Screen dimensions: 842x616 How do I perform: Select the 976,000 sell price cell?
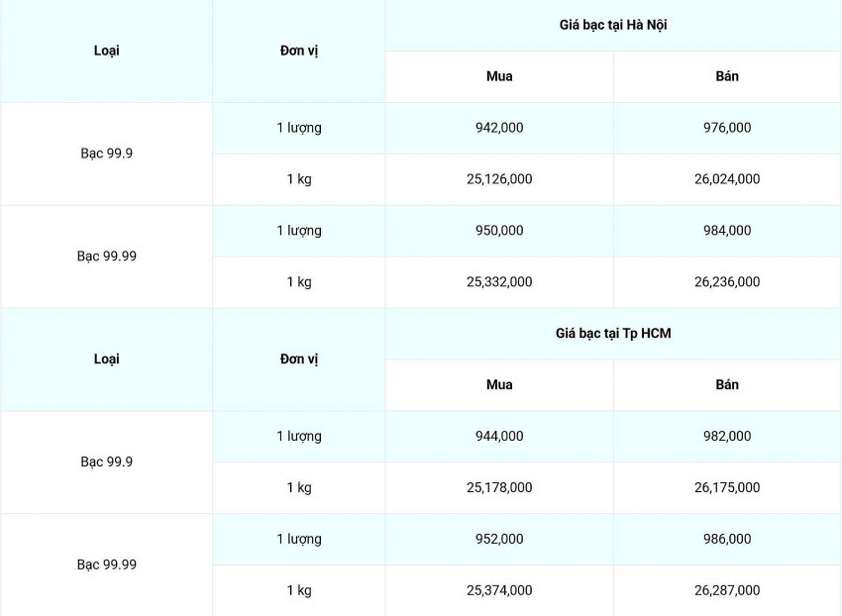click(727, 128)
